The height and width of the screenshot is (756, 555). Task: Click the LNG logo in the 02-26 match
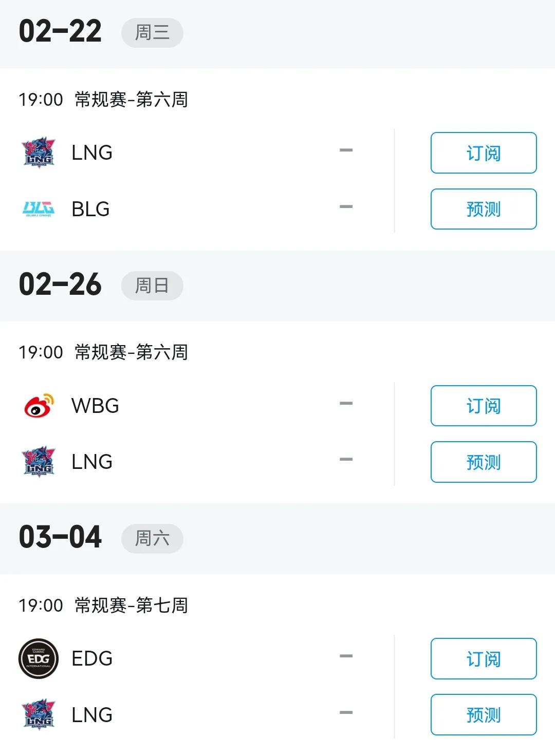click(x=39, y=462)
